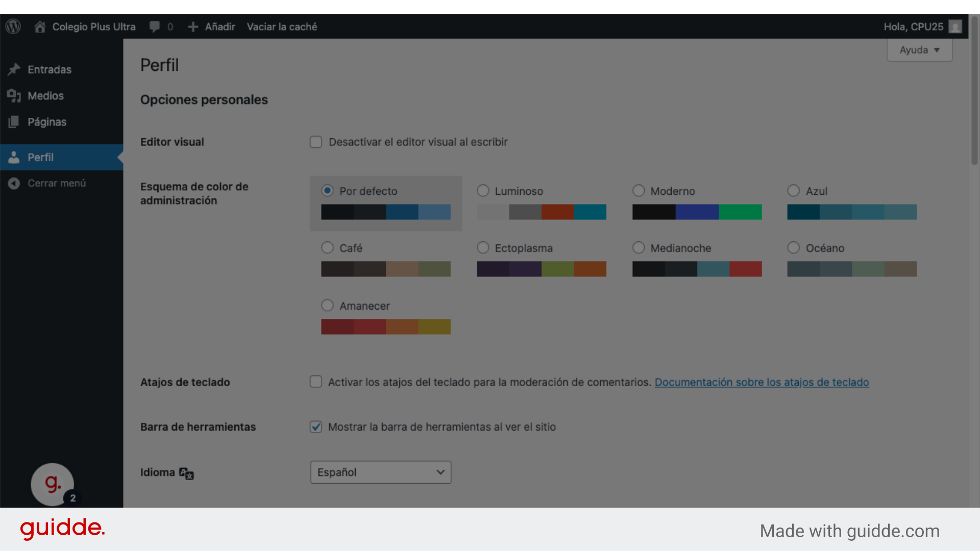
Task: Select the Café color scheme
Action: coord(327,247)
